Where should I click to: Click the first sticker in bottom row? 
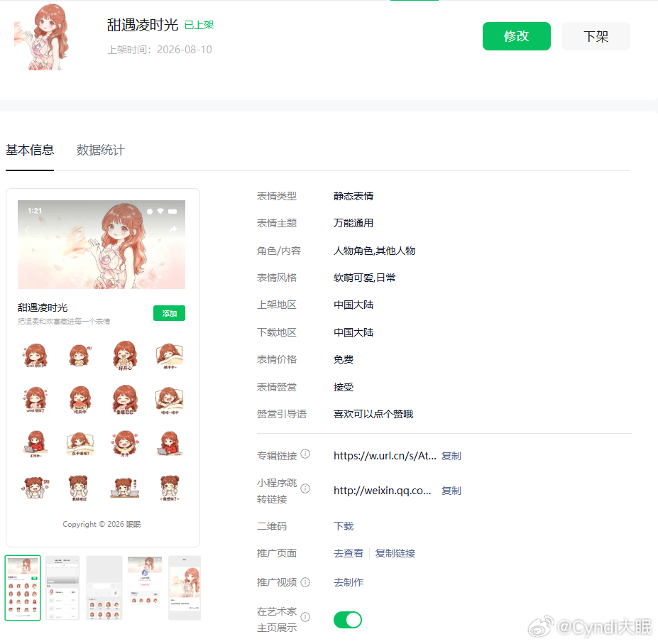35,488
